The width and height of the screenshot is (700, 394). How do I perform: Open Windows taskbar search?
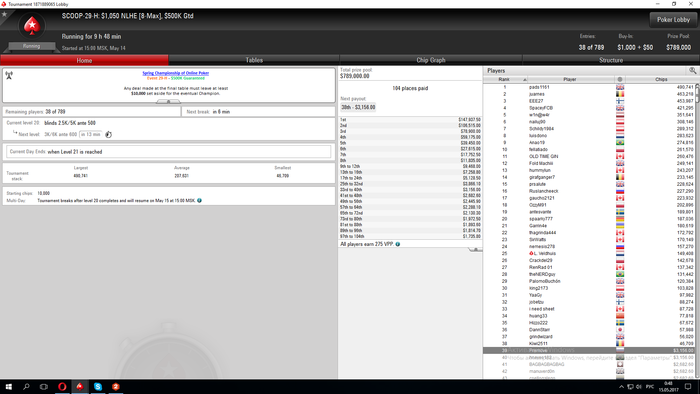[x=26, y=387]
